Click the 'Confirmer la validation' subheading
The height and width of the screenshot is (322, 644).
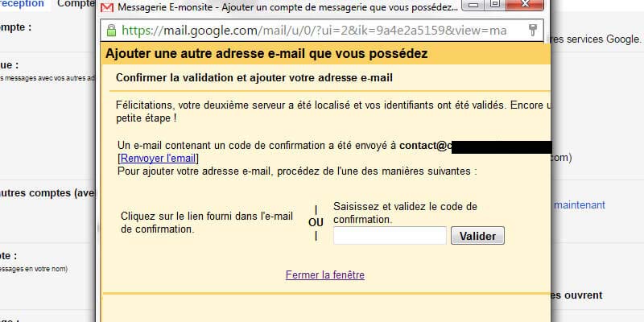(x=254, y=78)
